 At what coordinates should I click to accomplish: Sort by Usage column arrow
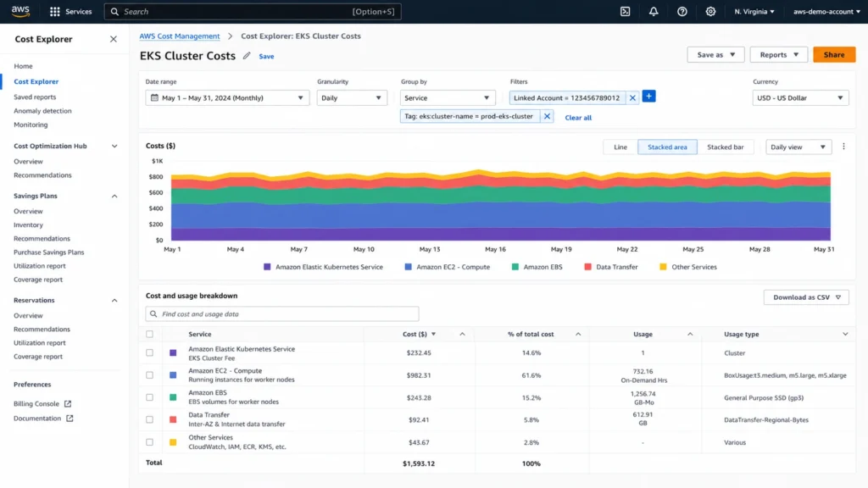click(690, 334)
